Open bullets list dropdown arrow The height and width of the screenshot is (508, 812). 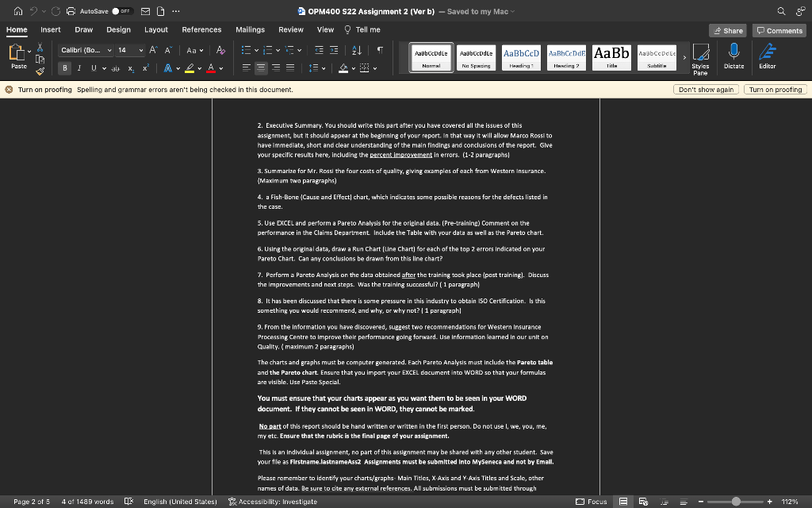[x=256, y=50]
